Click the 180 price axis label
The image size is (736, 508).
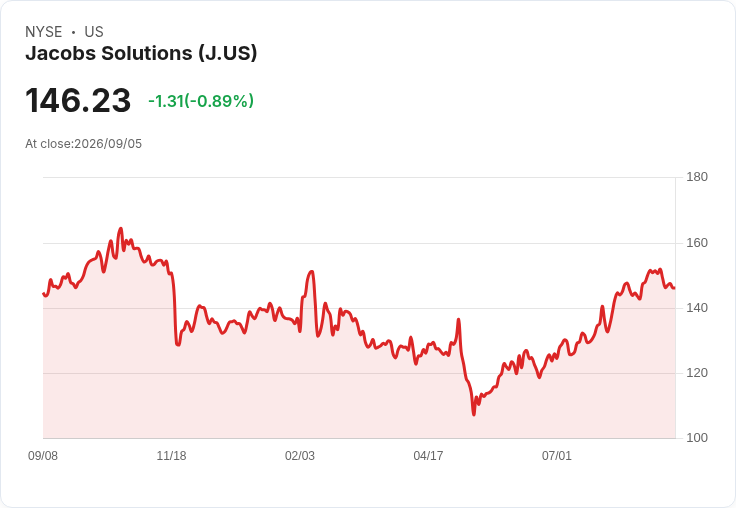pos(697,177)
